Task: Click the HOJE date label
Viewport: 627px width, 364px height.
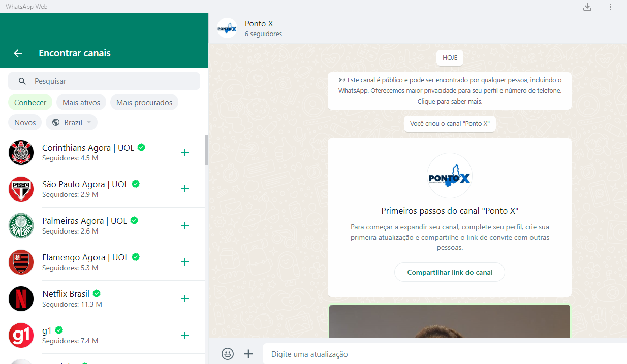Action: (450, 58)
